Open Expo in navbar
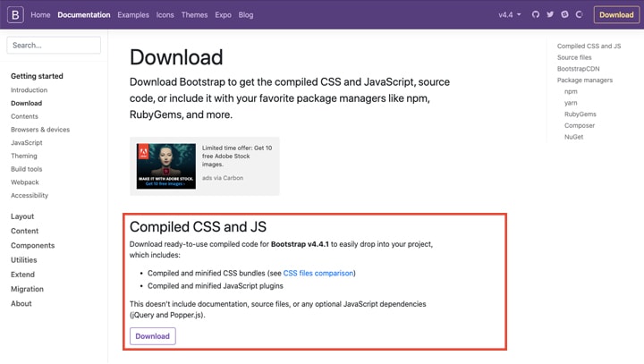The height and width of the screenshot is (364, 644). click(x=223, y=15)
